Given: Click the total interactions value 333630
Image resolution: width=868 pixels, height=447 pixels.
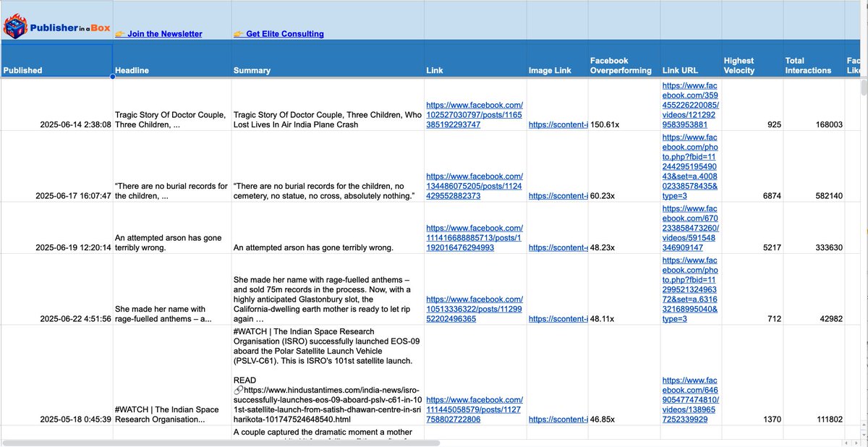Looking at the screenshot, I should tap(828, 247).
